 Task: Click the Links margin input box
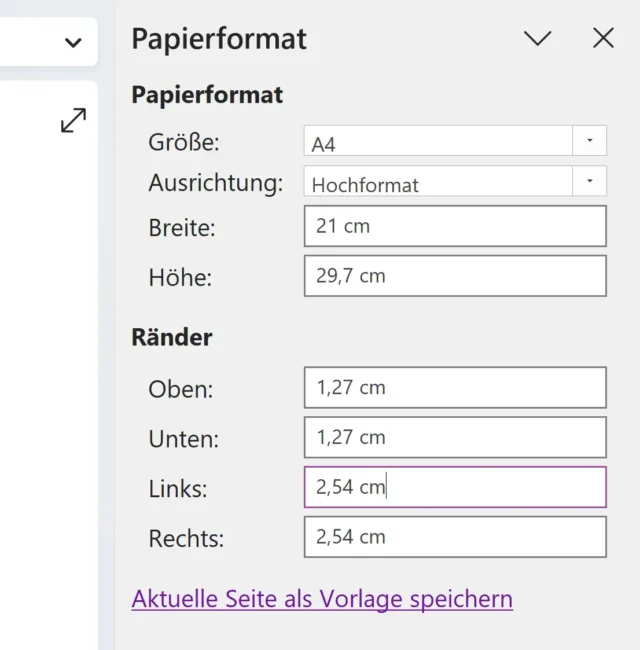455,487
